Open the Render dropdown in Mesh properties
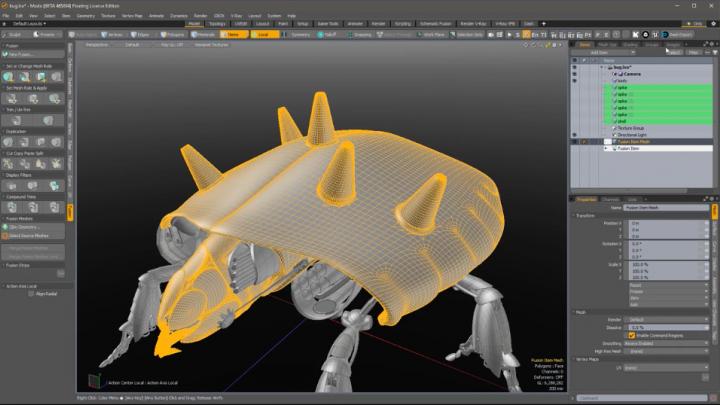Screen dimensions: 720x405 tap(665, 319)
